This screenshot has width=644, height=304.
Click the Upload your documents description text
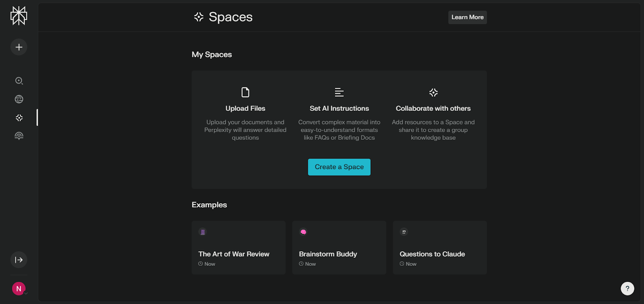tap(246, 130)
